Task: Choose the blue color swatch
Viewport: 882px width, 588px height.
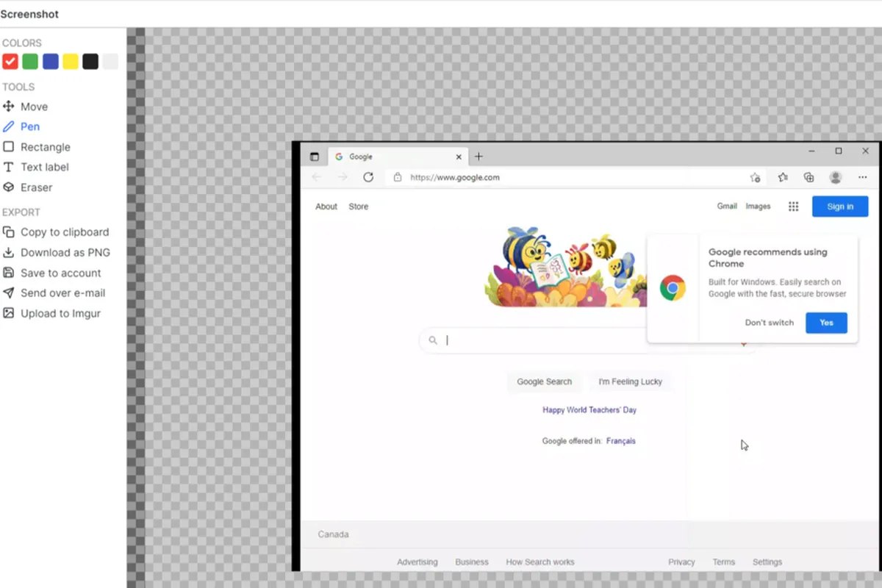Action: tap(51, 62)
